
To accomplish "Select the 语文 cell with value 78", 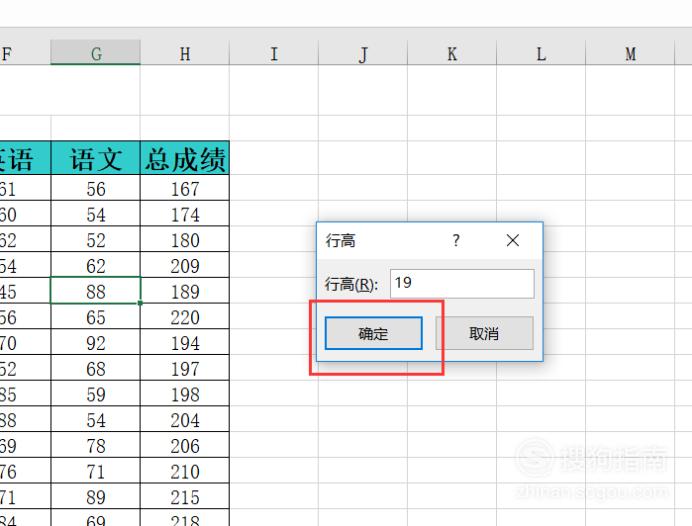I will [x=96, y=445].
